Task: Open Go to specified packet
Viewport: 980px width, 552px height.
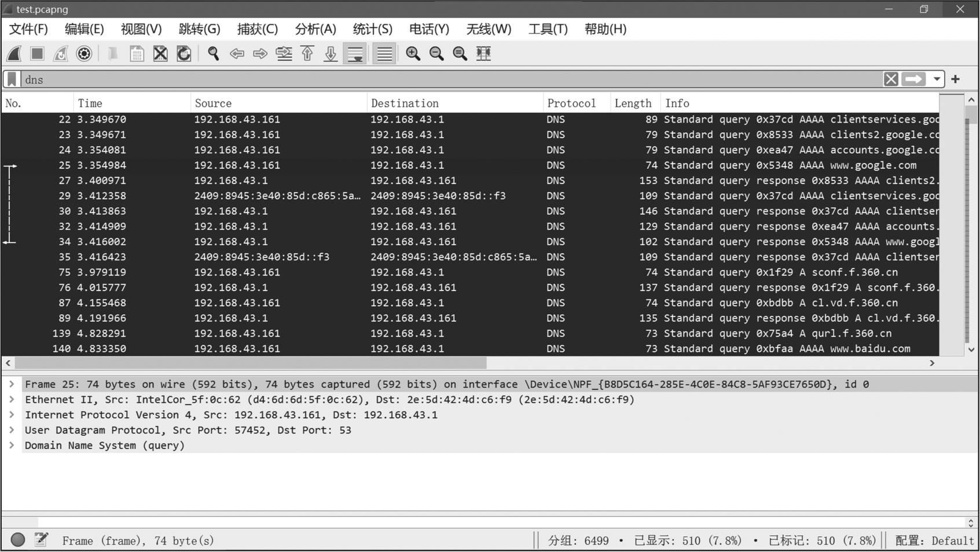Action: (x=284, y=54)
